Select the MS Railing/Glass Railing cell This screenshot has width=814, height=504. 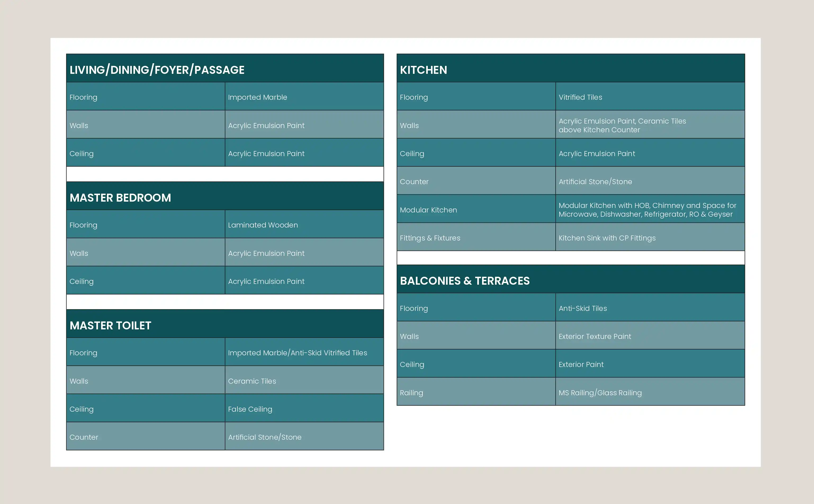[600, 393]
